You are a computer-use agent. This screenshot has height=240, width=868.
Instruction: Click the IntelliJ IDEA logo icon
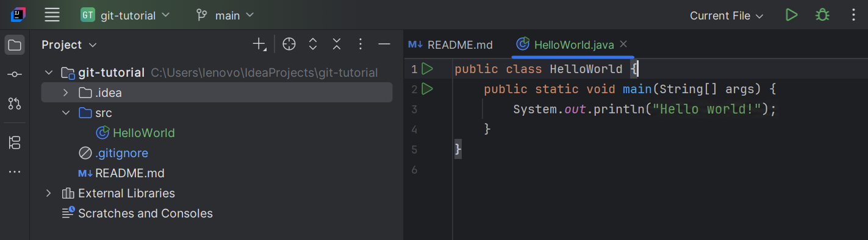tap(18, 15)
